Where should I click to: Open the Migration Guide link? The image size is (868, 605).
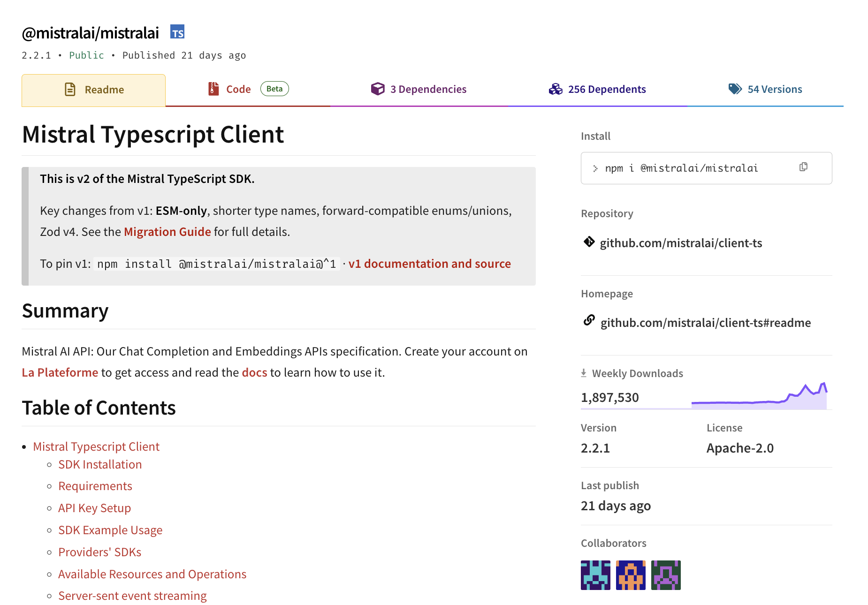coord(167,232)
